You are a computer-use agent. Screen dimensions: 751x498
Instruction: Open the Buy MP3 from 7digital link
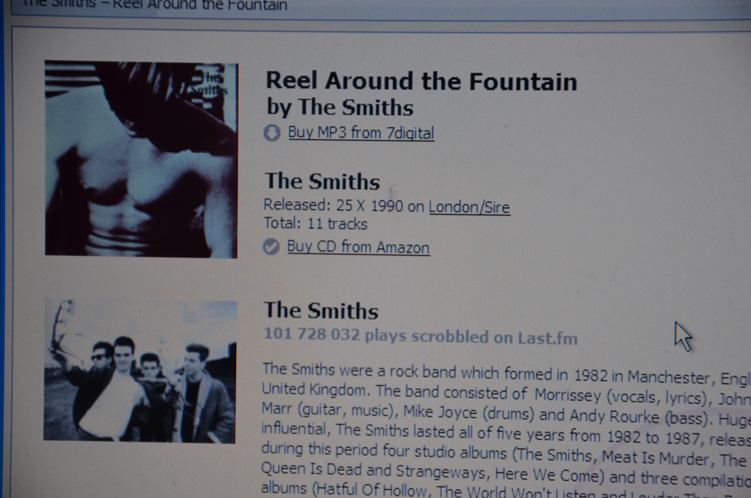[361, 133]
